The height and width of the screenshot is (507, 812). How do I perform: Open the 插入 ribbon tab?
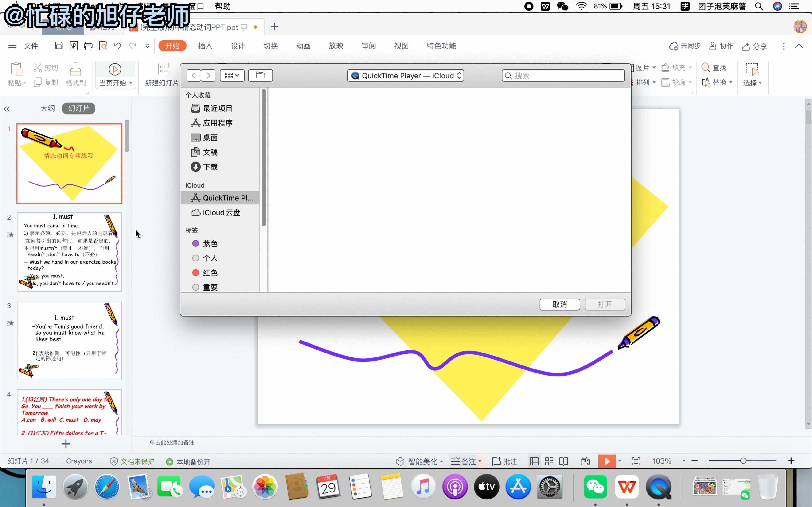[205, 46]
